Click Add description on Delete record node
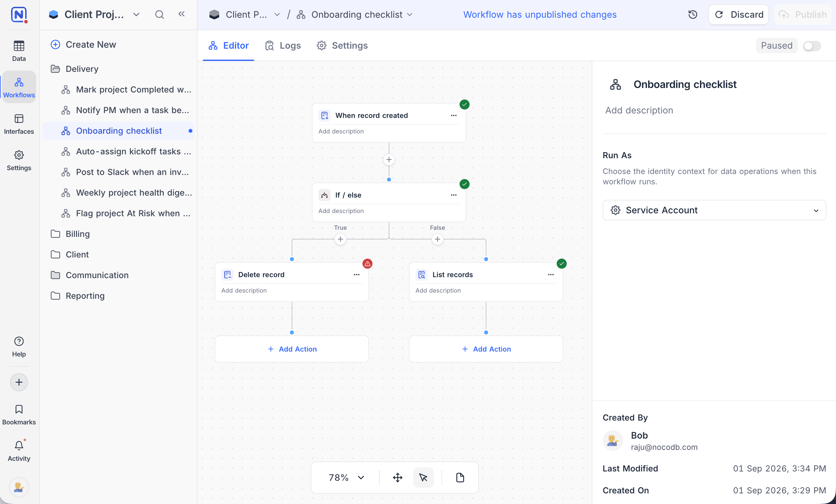Screen dimensions: 836x504 click(x=244, y=291)
